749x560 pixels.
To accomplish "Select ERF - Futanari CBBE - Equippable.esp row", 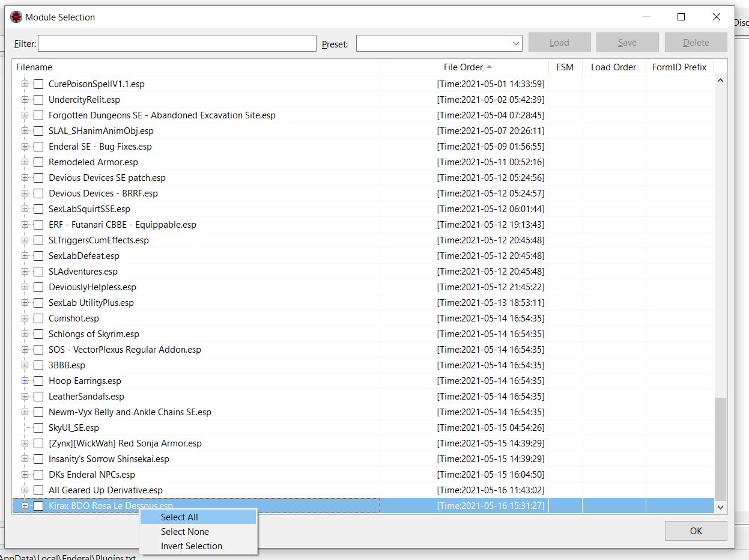I will tap(363, 225).
